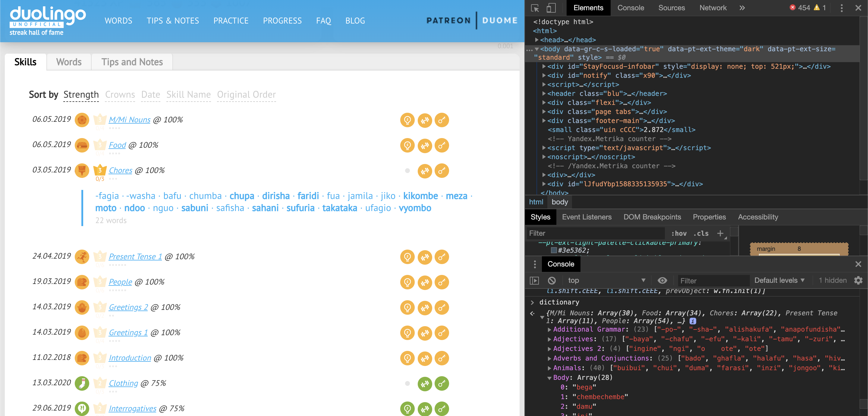The image size is (868, 416).
Task: Open the tips lightbulb icon for Food
Action: 407,145
